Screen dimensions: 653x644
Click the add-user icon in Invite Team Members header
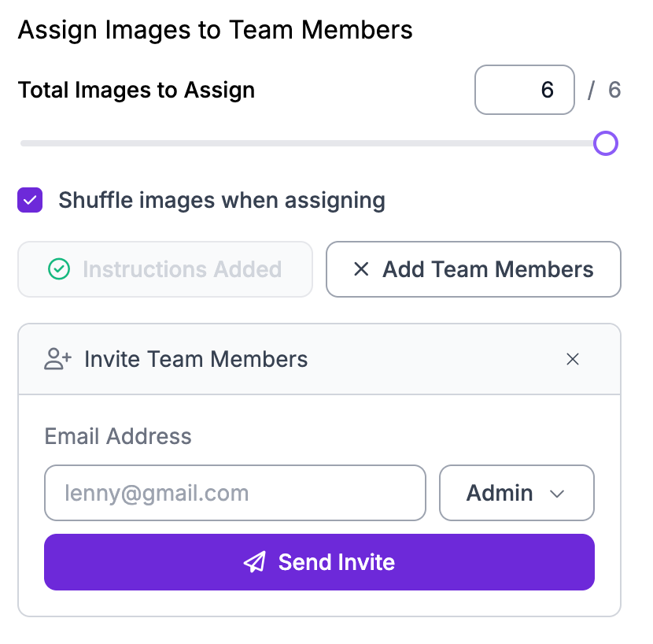click(x=57, y=359)
